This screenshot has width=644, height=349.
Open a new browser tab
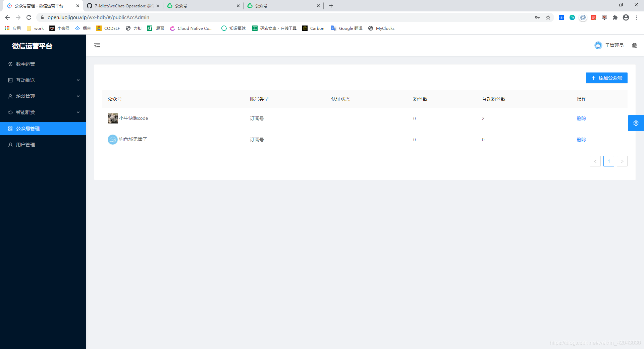[331, 6]
